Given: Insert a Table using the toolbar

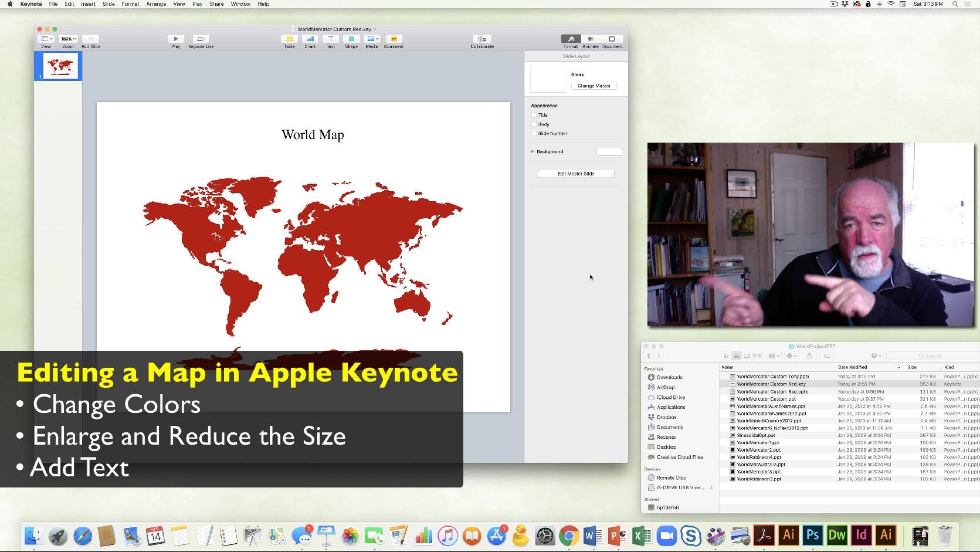Looking at the screenshot, I should pyautogui.click(x=289, y=40).
